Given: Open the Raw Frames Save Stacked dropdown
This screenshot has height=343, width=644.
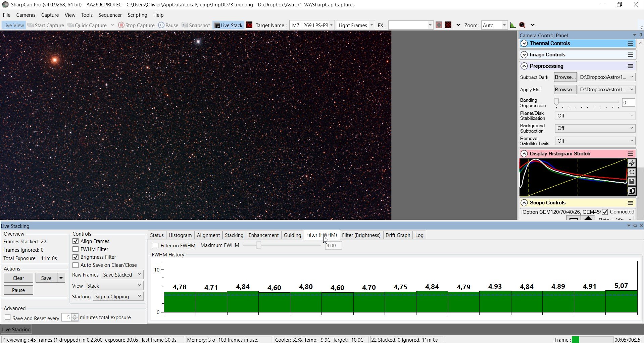Looking at the screenshot, I should tap(122, 275).
